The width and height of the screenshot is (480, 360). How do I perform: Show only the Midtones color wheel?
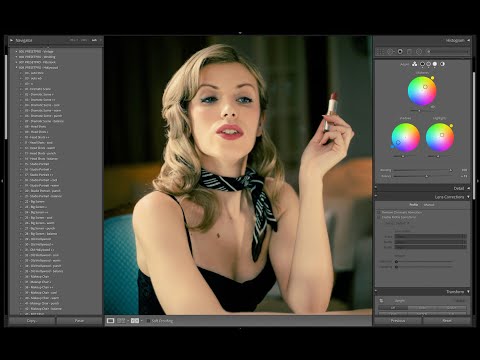429,64
